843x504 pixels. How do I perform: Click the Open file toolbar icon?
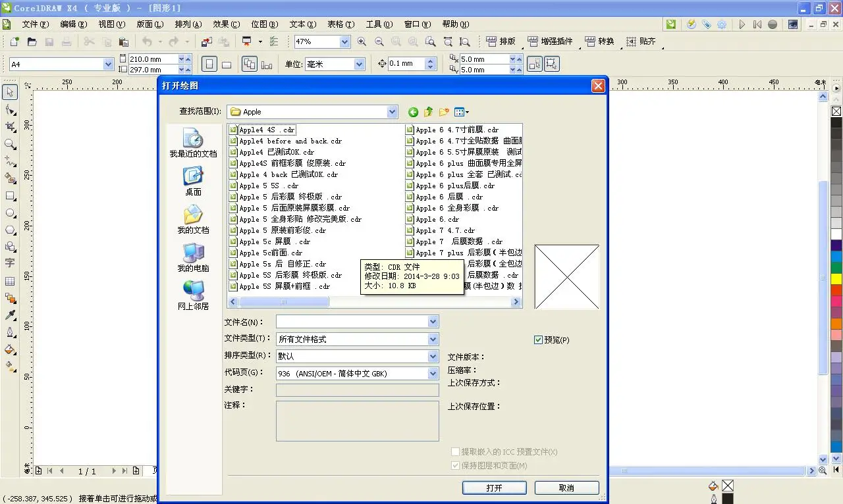32,41
